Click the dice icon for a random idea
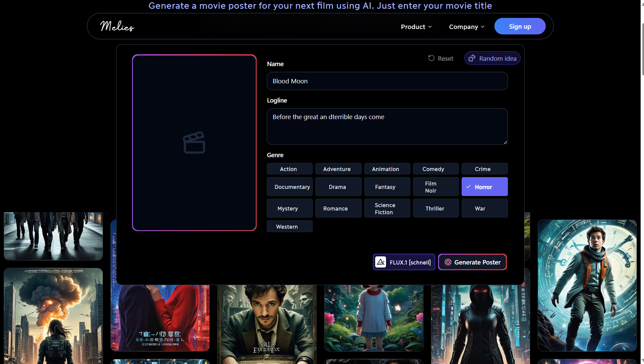This screenshot has width=644, height=364. point(472,58)
